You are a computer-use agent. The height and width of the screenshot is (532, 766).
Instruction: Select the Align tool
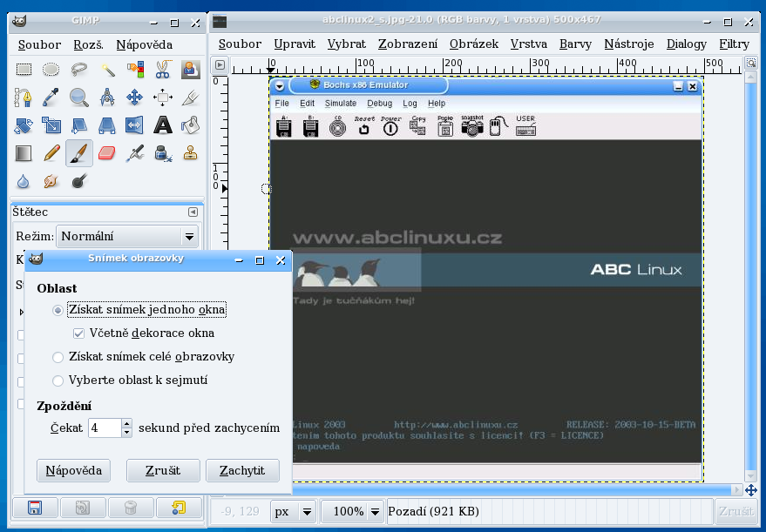point(163,98)
